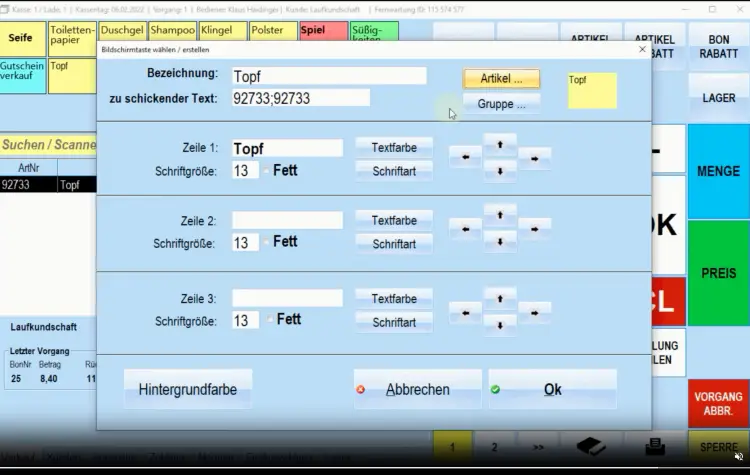Tap the red Spiel key
The height and width of the screenshot is (475, 750).
point(323,30)
